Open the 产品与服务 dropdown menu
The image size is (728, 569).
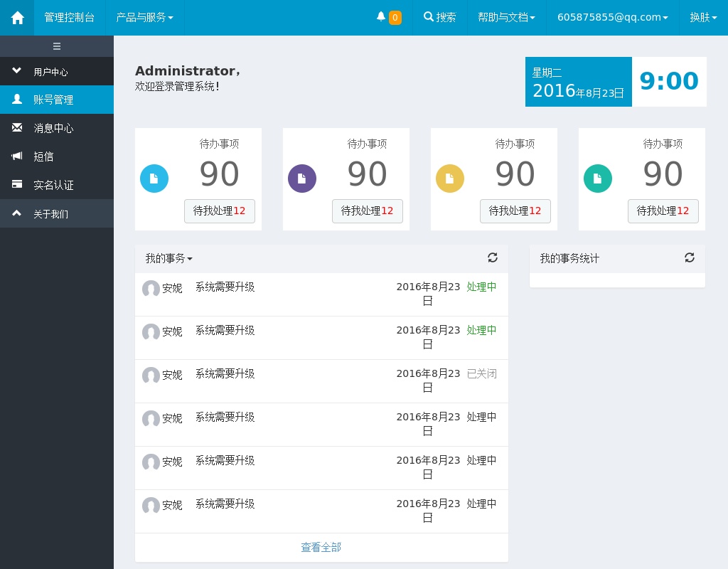(x=144, y=18)
